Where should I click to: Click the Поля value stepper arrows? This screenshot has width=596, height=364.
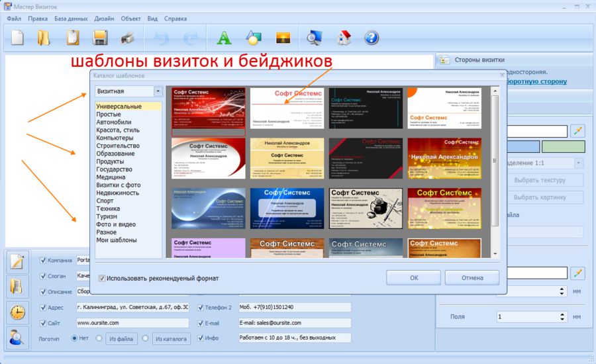pos(562,316)
